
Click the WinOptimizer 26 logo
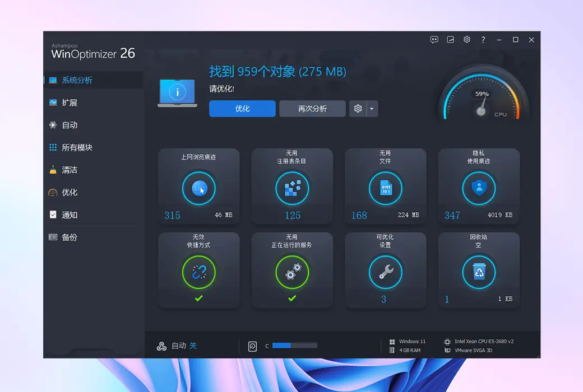point(93,52)
